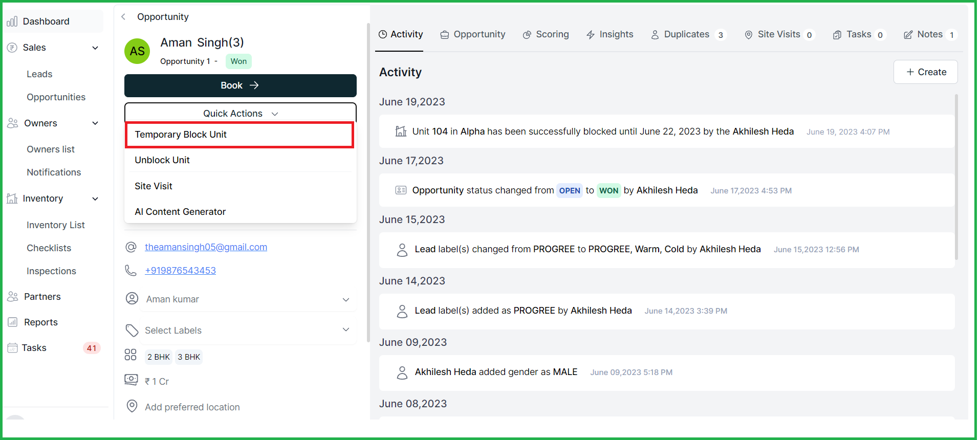
Task: Click the 3 BHK tag
Action: pyautogui.click(x=189, y=357)
